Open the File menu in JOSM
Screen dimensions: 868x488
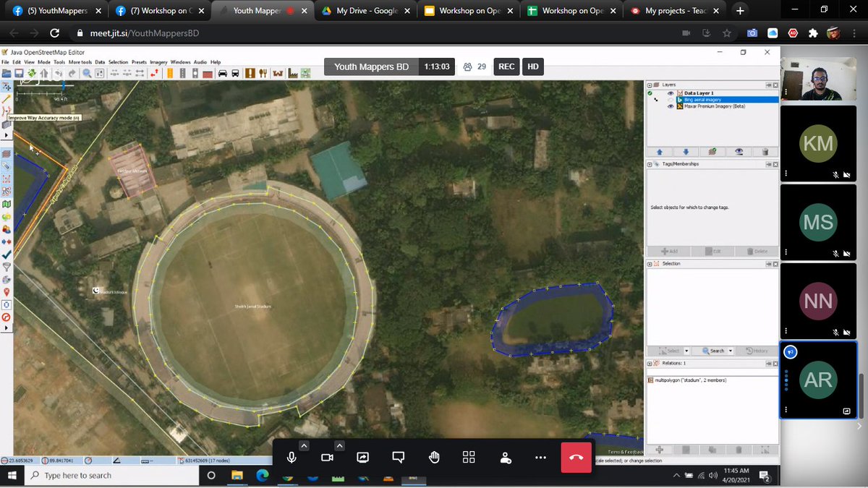[5, 62]
